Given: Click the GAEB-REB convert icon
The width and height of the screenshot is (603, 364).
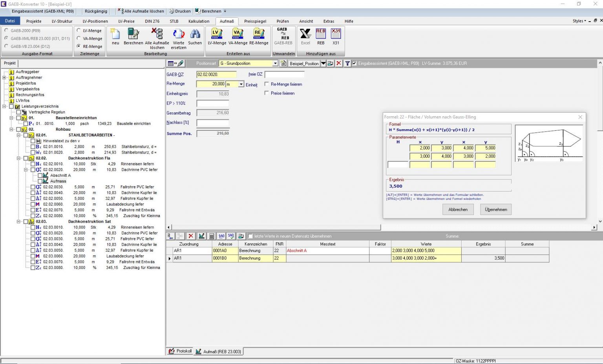Looking at the screenshot, I should click(283, 36).
